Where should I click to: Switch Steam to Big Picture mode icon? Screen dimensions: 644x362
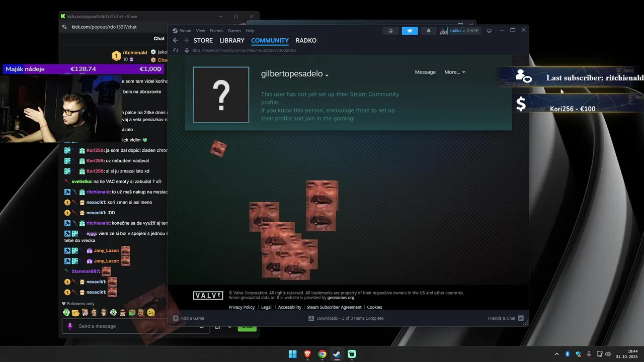tap(489, 31)
